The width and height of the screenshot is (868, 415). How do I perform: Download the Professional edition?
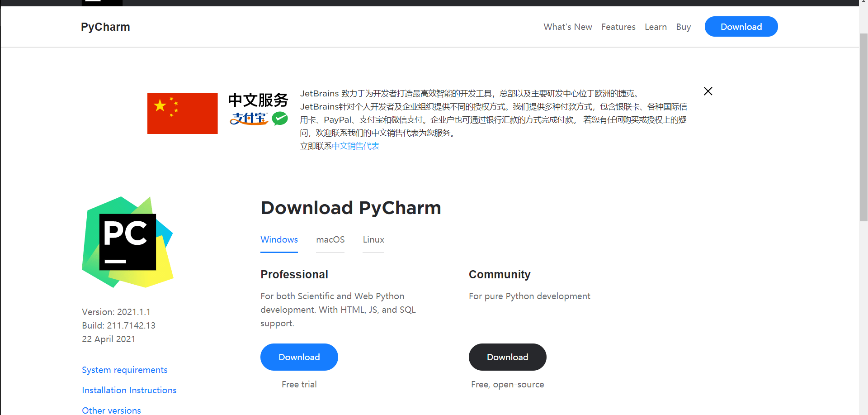pos(299,357)
